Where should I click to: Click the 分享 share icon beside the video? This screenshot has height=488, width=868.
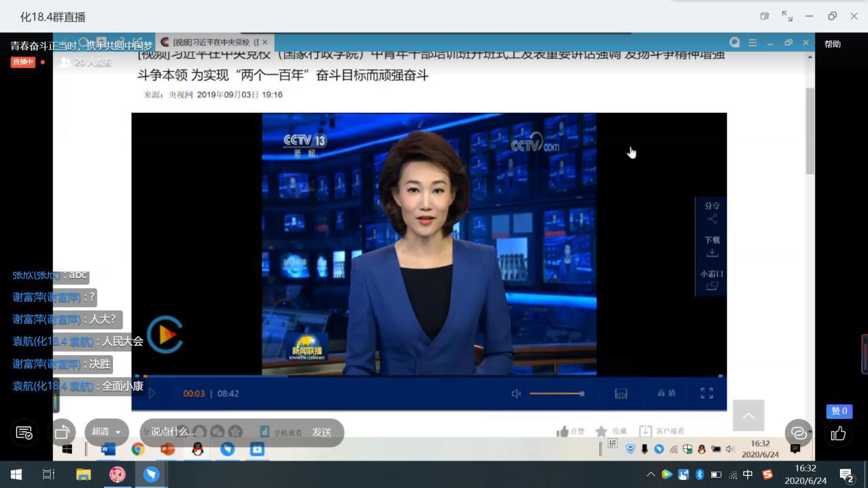(x=712, y=212)
